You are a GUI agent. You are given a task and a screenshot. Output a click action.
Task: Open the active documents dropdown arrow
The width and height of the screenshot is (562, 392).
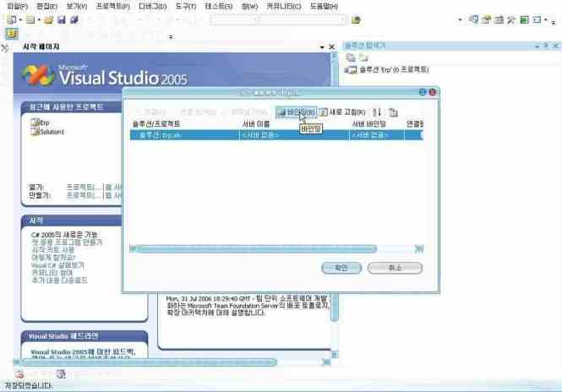coord(322,47)
